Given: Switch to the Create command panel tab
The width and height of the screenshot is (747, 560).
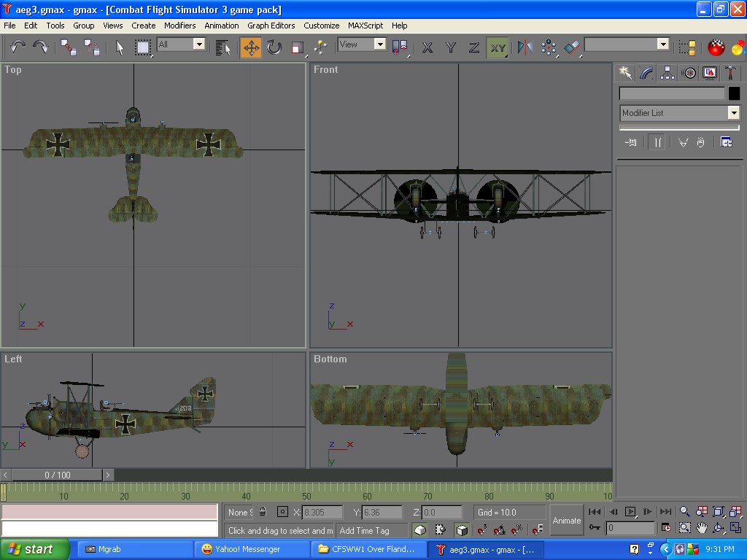Looking at the screenshot, I should 625,73.
